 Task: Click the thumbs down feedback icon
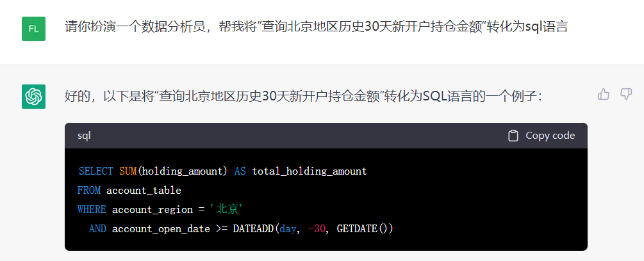[x=626, y=95]
